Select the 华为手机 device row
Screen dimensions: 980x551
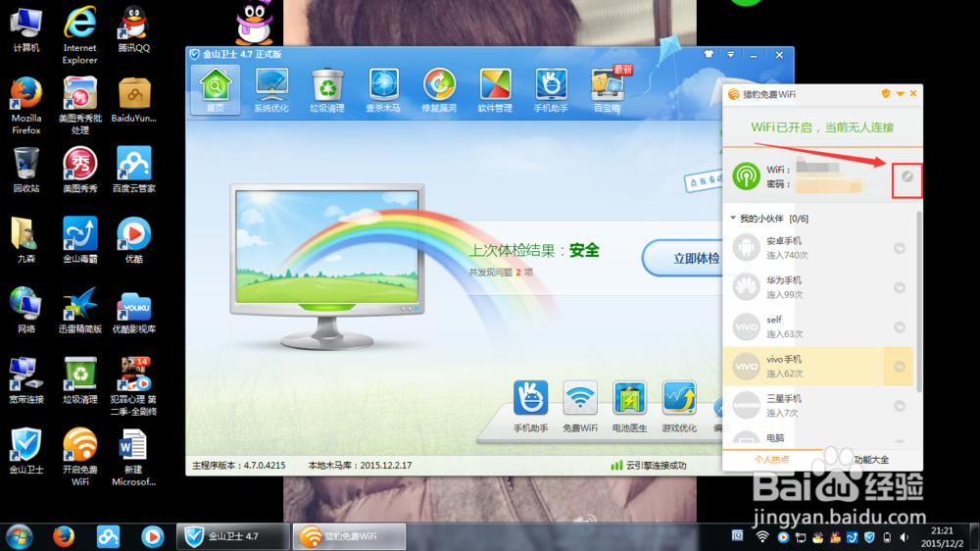pos(818,287)
